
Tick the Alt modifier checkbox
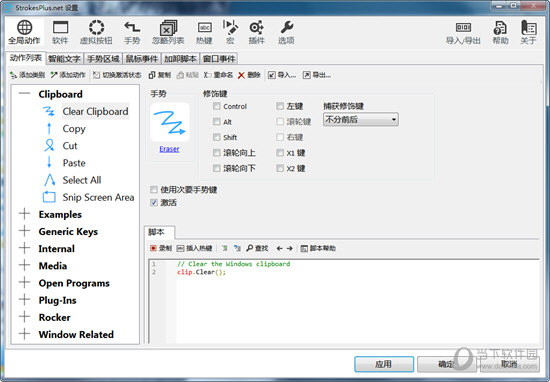(x=217, y=121)
